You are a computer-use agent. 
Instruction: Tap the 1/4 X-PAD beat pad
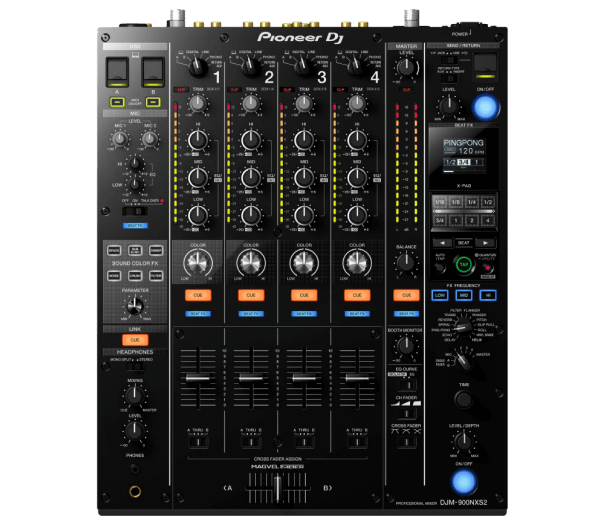tap(472, 202)
